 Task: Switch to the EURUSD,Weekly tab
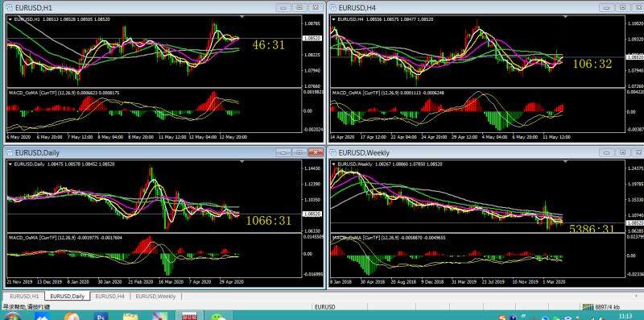(155, 296)
